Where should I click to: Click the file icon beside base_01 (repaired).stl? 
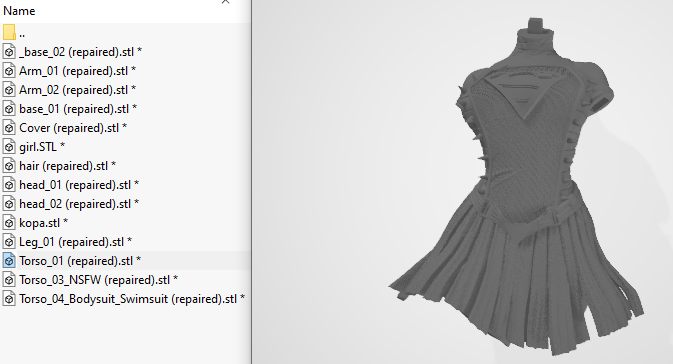click(x=9, y=109)
